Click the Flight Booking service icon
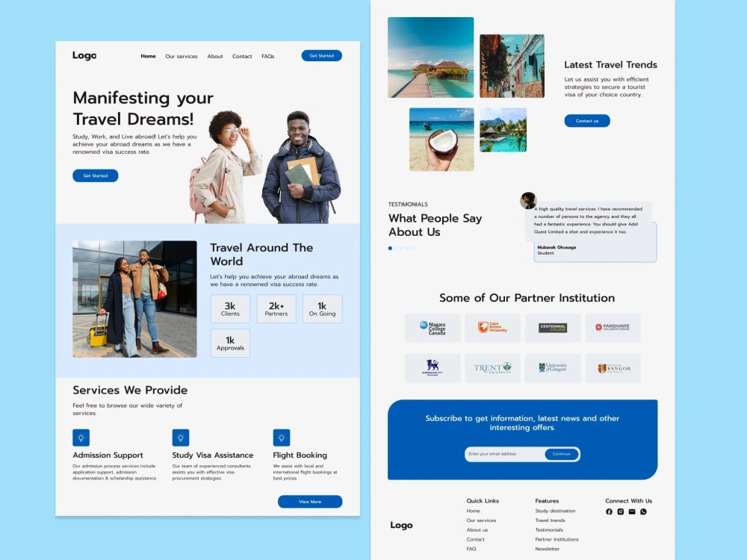 [x=282, y=437]
